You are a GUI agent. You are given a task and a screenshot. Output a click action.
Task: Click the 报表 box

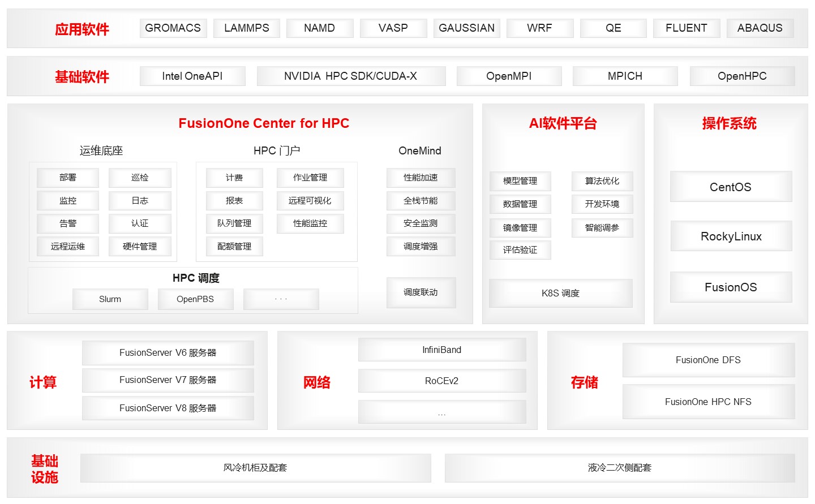234,201
